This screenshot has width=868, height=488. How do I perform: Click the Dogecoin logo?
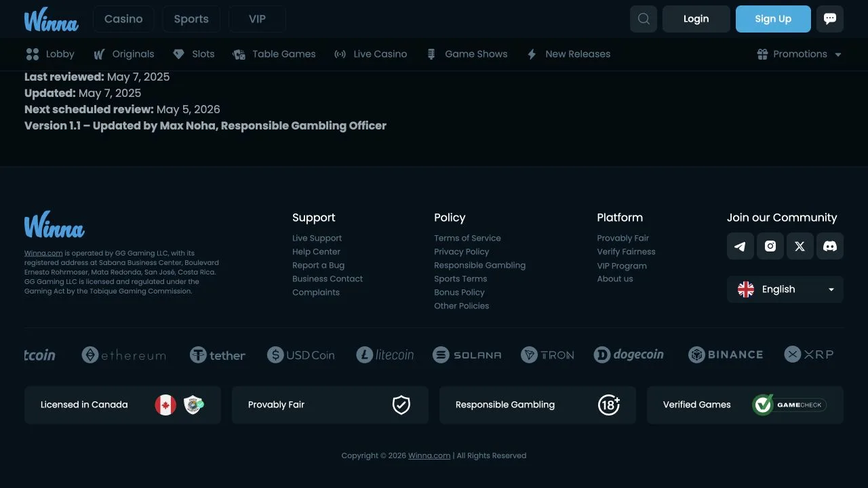pos(629,354)
